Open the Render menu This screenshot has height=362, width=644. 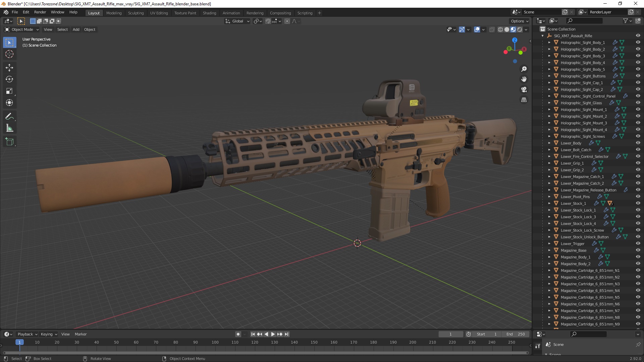[x=40, y=12]
